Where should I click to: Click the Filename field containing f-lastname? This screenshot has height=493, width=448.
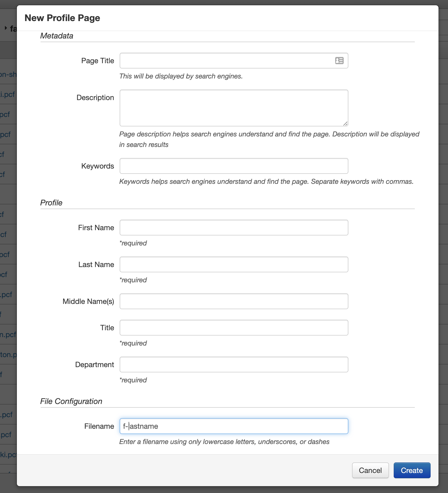click(x=234, y=426)
